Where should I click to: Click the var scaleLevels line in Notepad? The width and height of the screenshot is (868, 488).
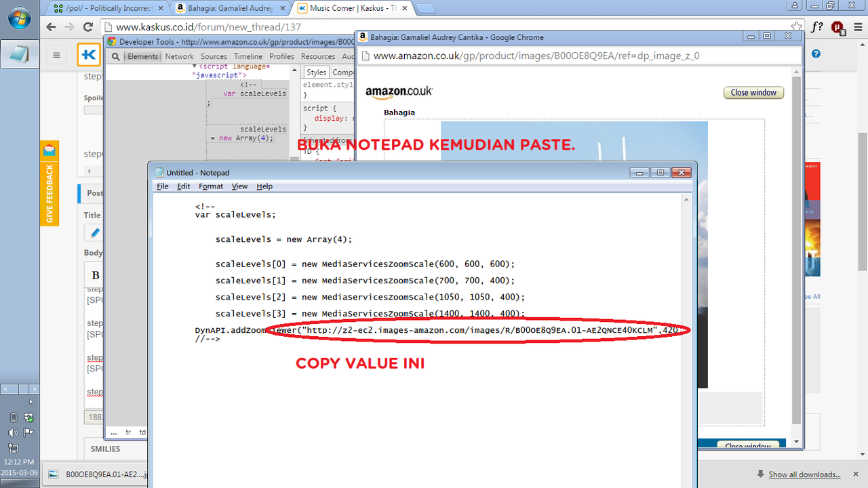tap(235, 215)
